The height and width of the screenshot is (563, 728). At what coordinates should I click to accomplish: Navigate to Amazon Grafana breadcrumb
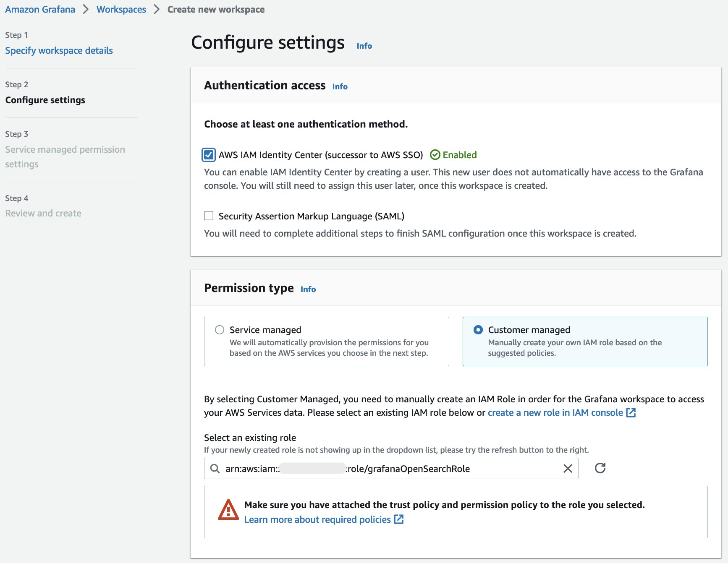40,9
